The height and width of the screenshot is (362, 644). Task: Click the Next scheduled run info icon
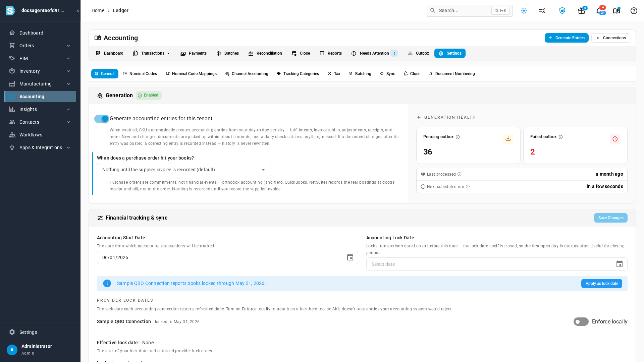tap(468, 187)
